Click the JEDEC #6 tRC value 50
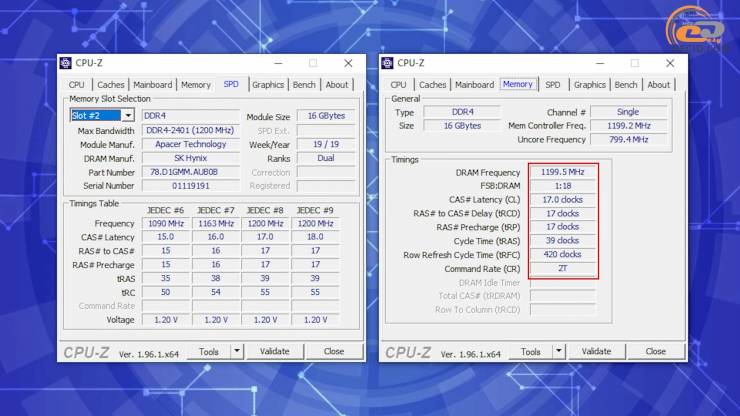Image resolution: width=740 pixels, height=416 pixels. [x=166, y=292]
